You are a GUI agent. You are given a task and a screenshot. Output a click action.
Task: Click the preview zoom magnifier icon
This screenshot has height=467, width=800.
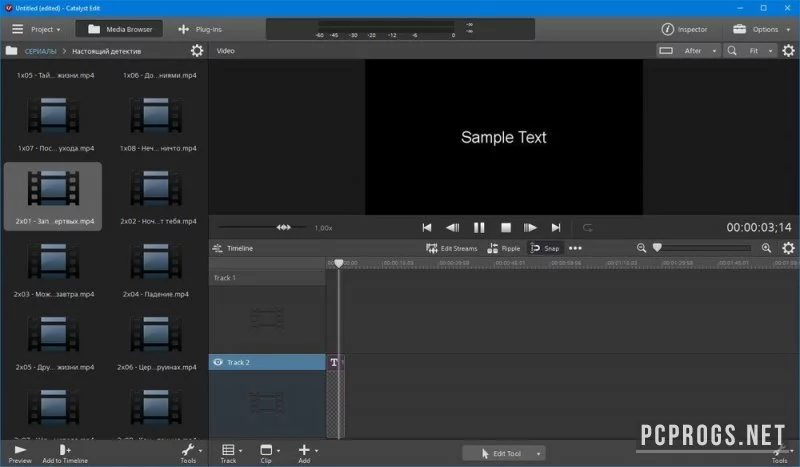point(732,51)
